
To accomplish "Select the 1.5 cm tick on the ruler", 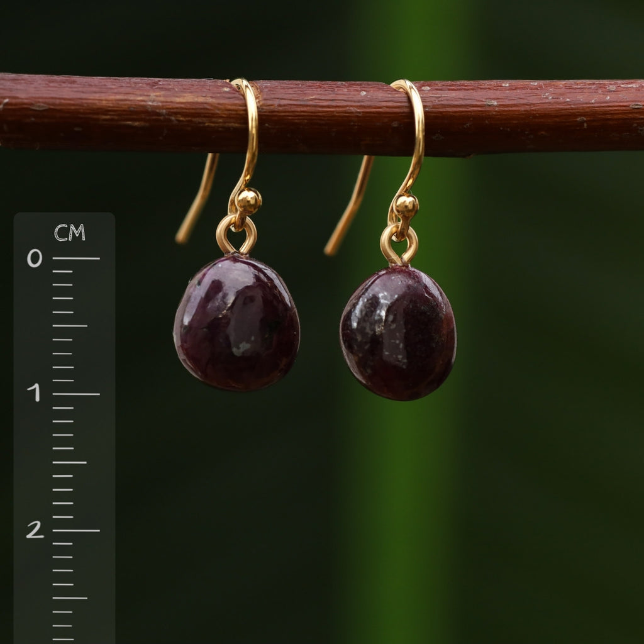I will (69, 462).
